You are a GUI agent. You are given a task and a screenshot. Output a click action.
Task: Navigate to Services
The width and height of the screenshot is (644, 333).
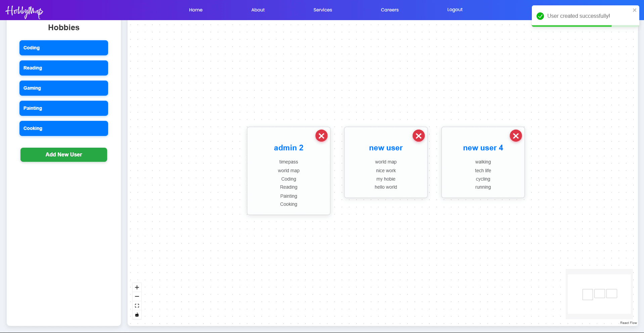pos(323,10)
